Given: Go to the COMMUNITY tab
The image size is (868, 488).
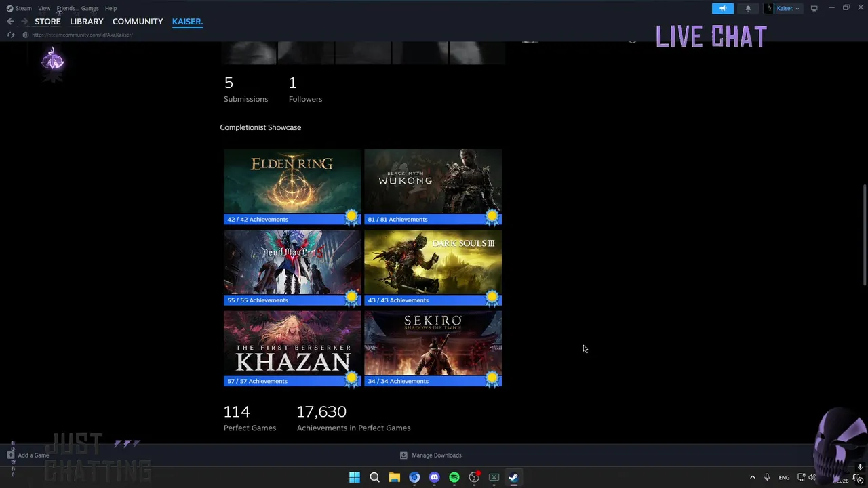Looking at the screenshot, I should (138, 22).
